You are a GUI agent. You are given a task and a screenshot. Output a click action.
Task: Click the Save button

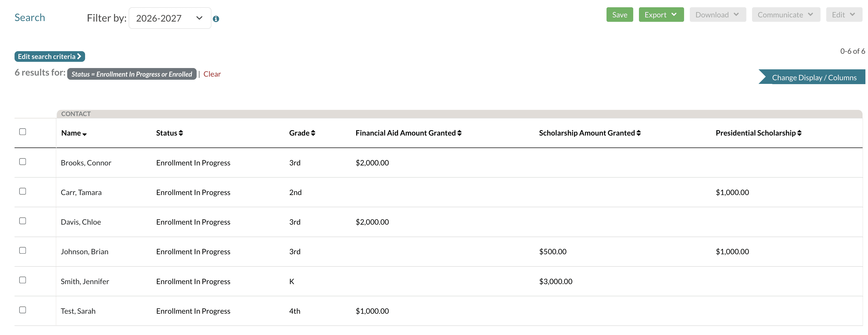(619, 15)
